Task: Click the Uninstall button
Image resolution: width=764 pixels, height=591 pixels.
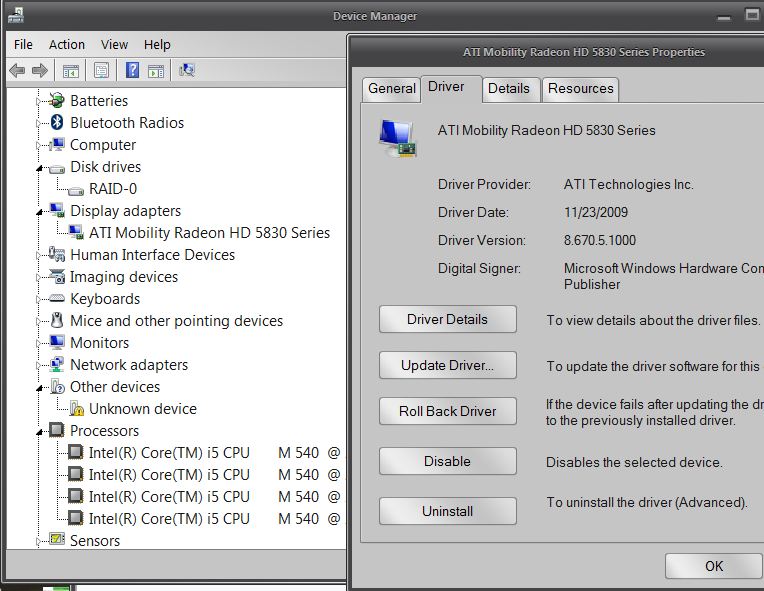Action: pyautogui.click(x=447, y=511)
